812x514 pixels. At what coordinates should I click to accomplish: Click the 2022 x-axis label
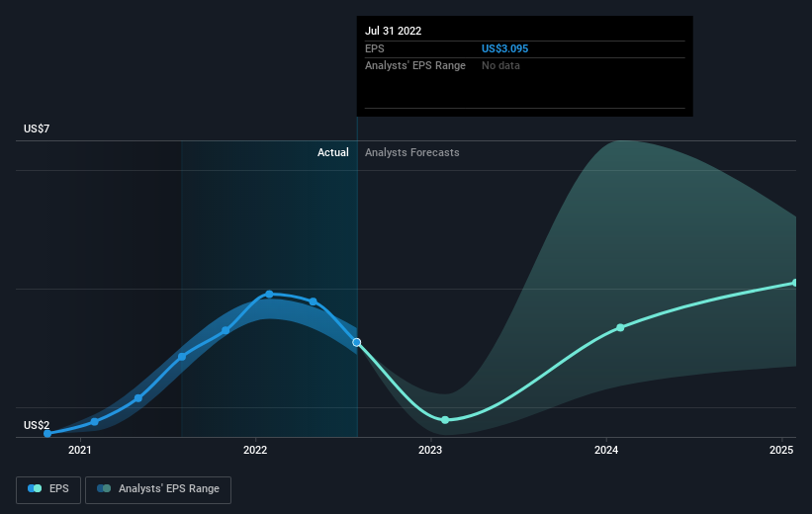255,450
